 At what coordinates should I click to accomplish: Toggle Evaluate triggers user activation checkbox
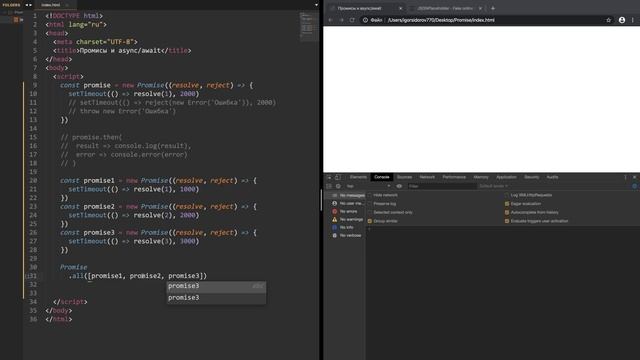(507, 221)
